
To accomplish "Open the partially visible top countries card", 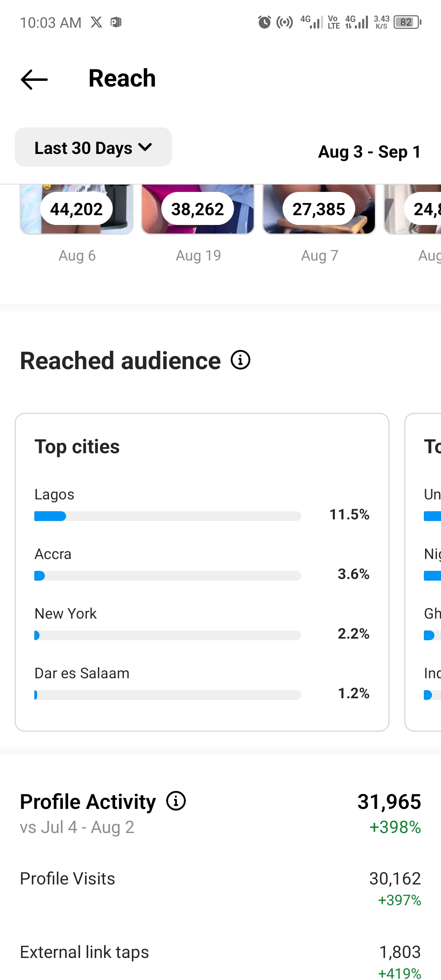I will coord(423,572).
